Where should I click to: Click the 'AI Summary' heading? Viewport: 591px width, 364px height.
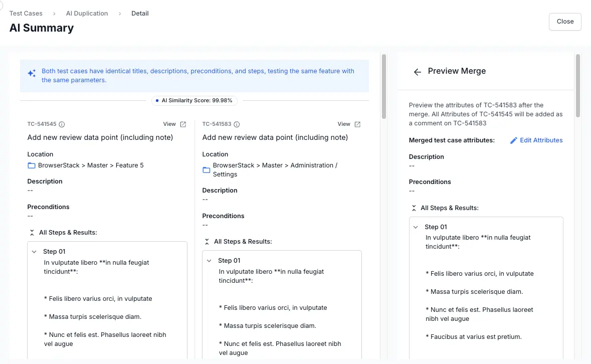pyautogui.click(x=42, y=28)
